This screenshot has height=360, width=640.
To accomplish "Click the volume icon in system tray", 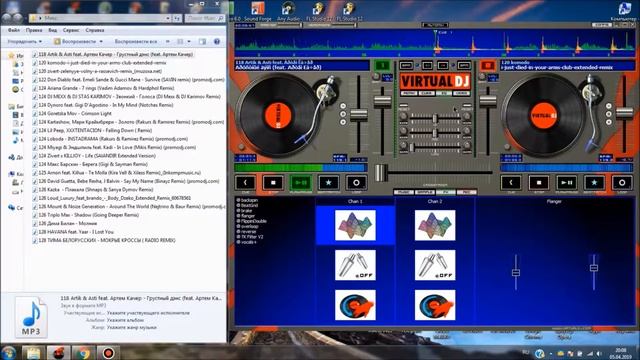I will (599, 353).
